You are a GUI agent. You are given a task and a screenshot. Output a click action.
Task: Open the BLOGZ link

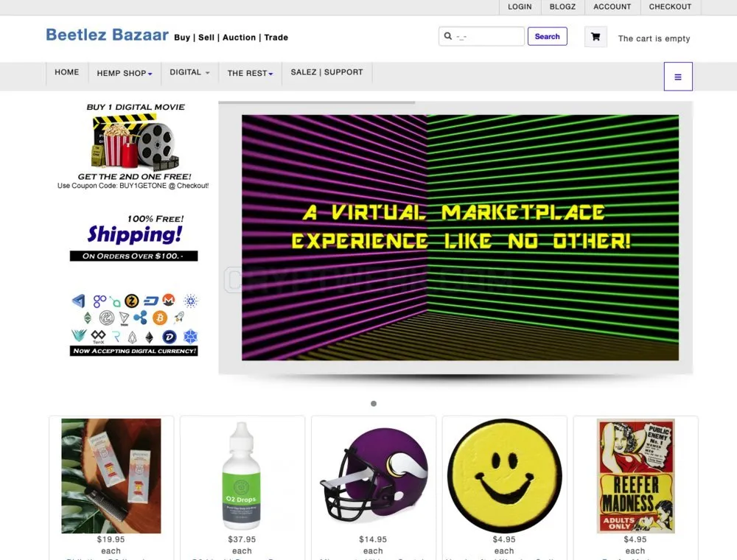pyautogui.click(x=562, y=7)
